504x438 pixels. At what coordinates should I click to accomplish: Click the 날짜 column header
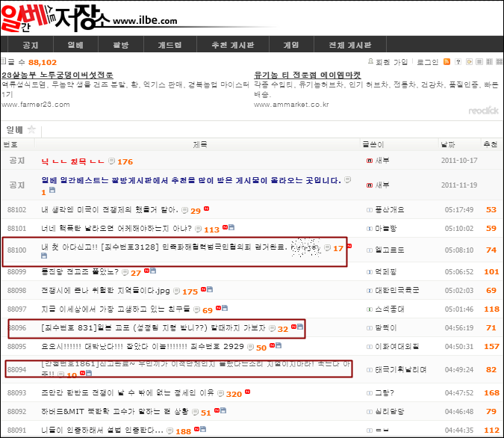[x=448, y=144]
